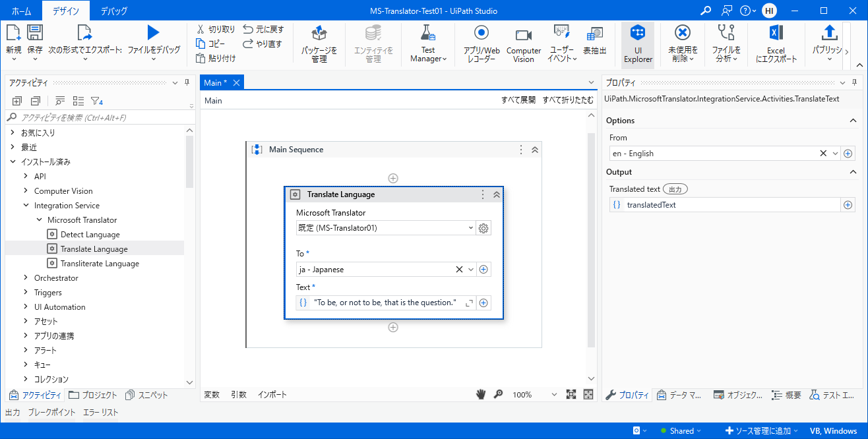Click 貼り付け paste icon
The width and height of the screenshot is (868, 439).
click(201, 58)
